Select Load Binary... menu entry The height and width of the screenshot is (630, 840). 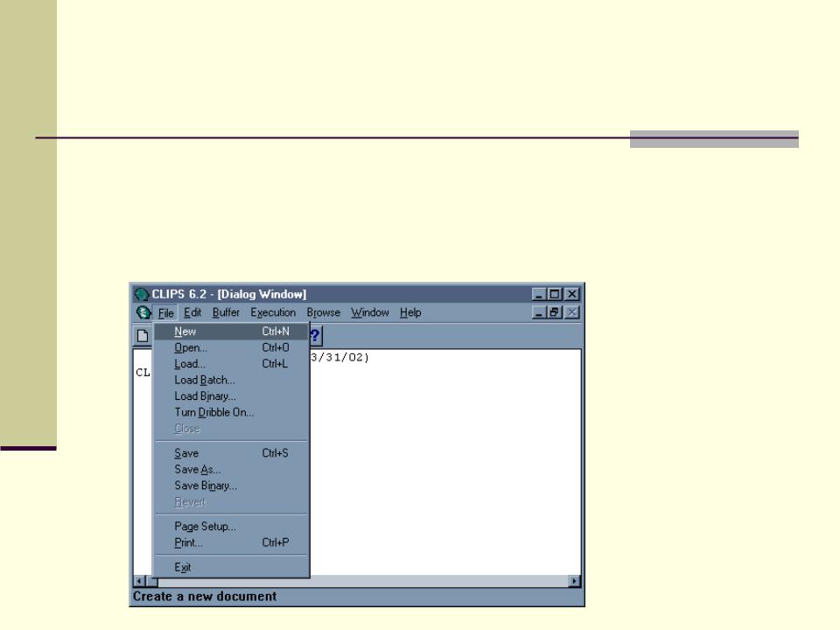click(231, 395)
